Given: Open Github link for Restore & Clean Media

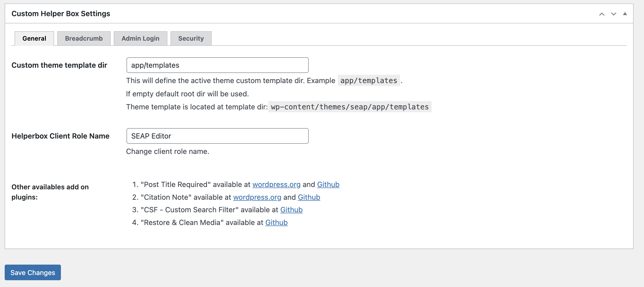Looking at the screenshot, I should (x=276, y=222).
